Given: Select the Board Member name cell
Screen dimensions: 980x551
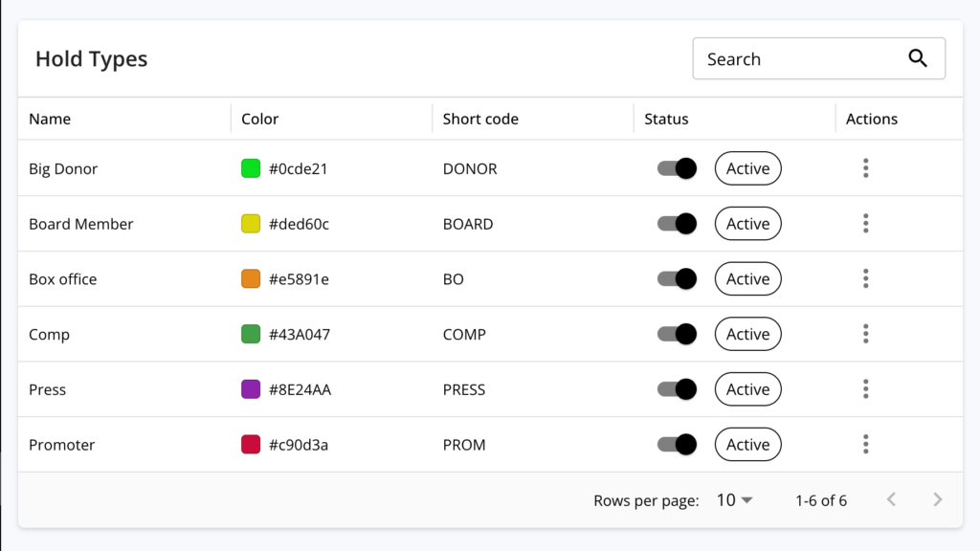Looking at the screenshot, I should click(80, 224).
